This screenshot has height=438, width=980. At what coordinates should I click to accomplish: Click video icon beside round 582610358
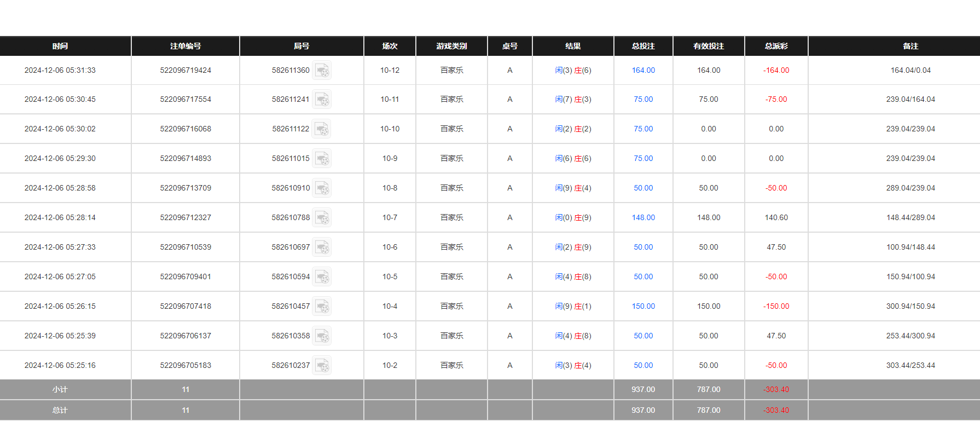tap(322, 336)
